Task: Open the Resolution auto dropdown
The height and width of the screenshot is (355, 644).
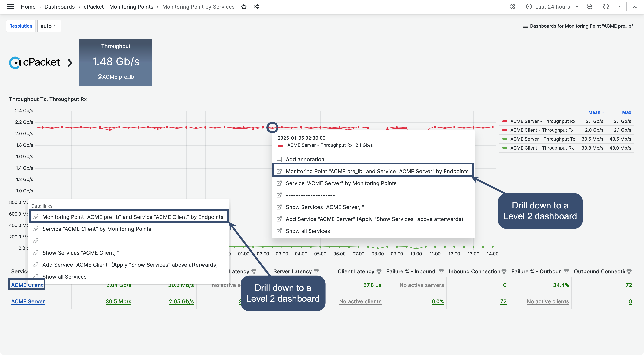Action: coord(49,26)
